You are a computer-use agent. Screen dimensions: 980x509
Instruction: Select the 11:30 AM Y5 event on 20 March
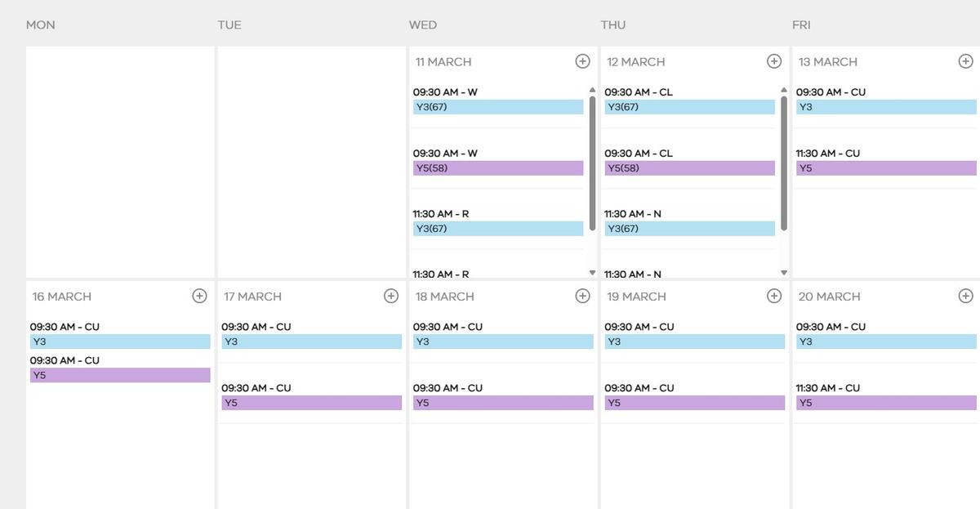pos(886,403)
